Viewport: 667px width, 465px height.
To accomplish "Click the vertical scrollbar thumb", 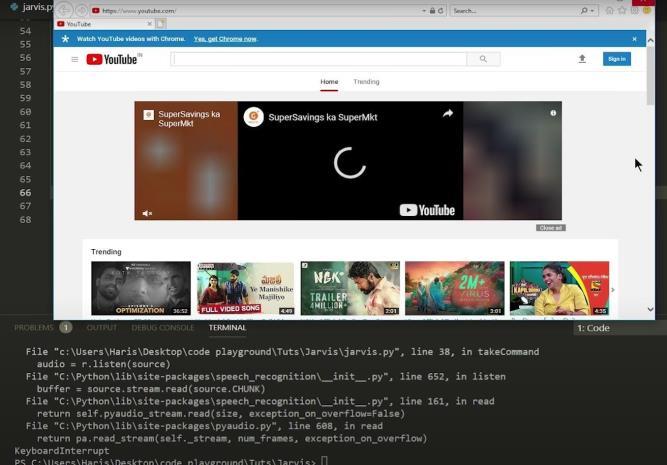I will point(650,76).
